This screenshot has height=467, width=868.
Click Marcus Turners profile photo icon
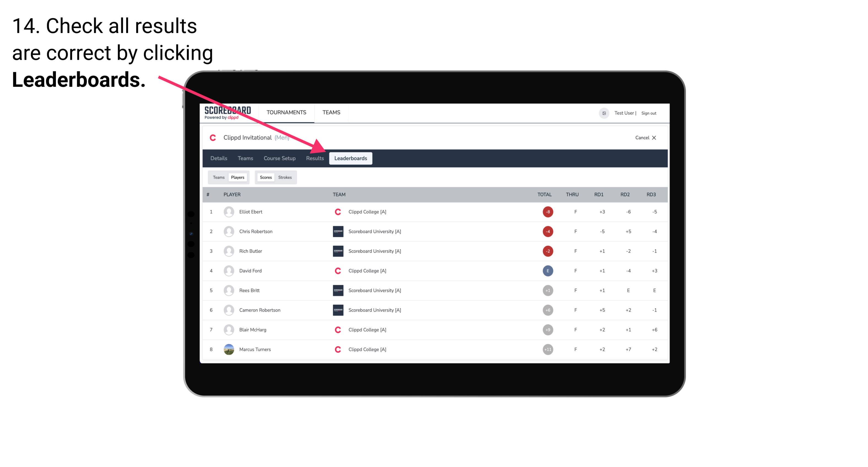228,349
